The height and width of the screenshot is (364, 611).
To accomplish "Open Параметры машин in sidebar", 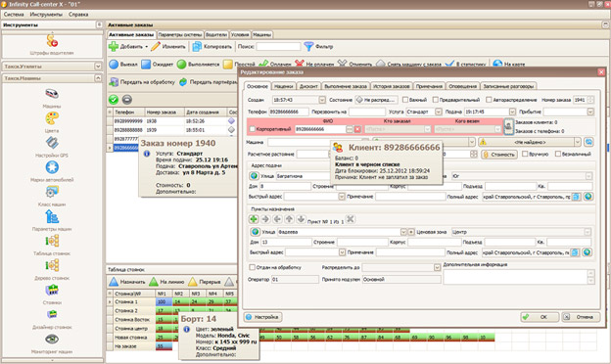I will click(52, 220).
